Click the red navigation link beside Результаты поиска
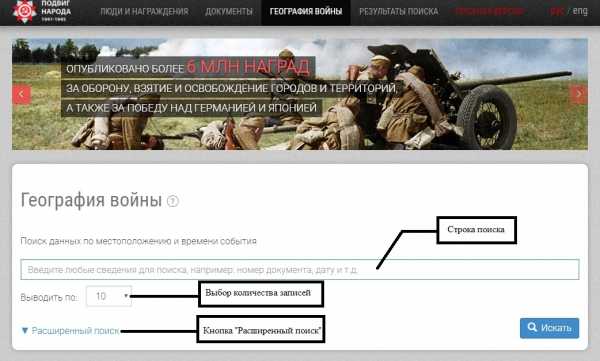The width and height of the screenshot is (600, 361). [x=489, y=11]
